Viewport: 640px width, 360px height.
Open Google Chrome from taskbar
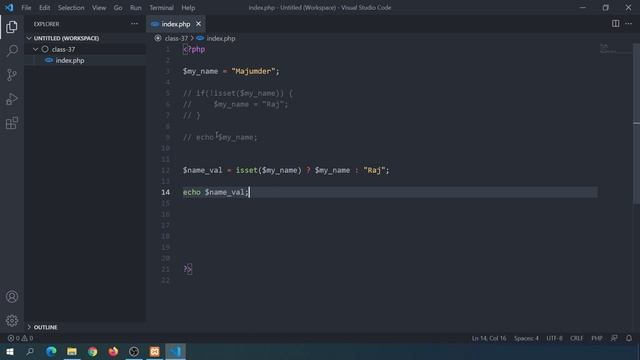93,351
